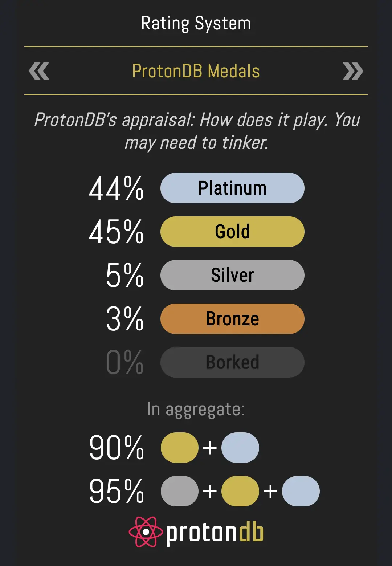This screenshot has width=392, height=566.
Task: Click the platinum swatch in the 95% aggregate row
Action: point(301,491)
